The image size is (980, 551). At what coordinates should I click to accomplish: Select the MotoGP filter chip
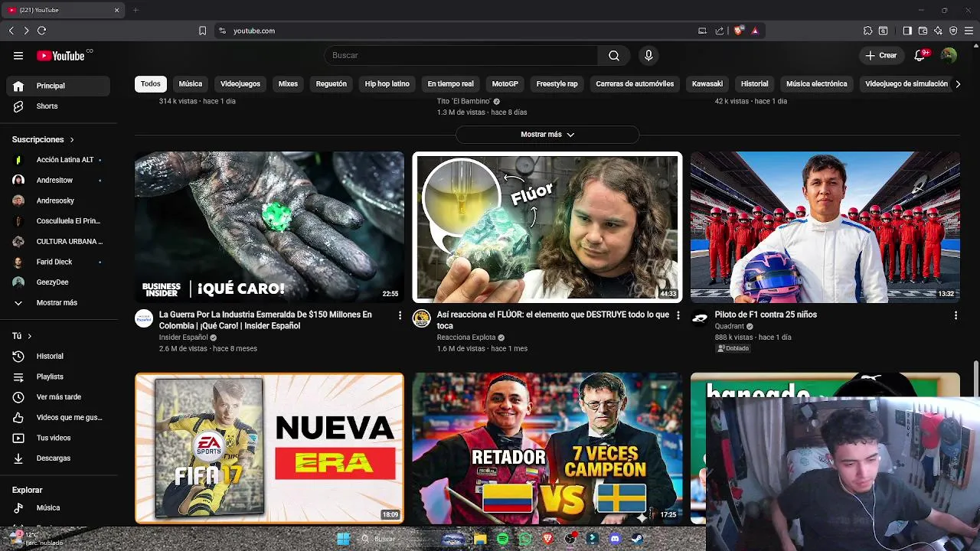pos(505,83)
